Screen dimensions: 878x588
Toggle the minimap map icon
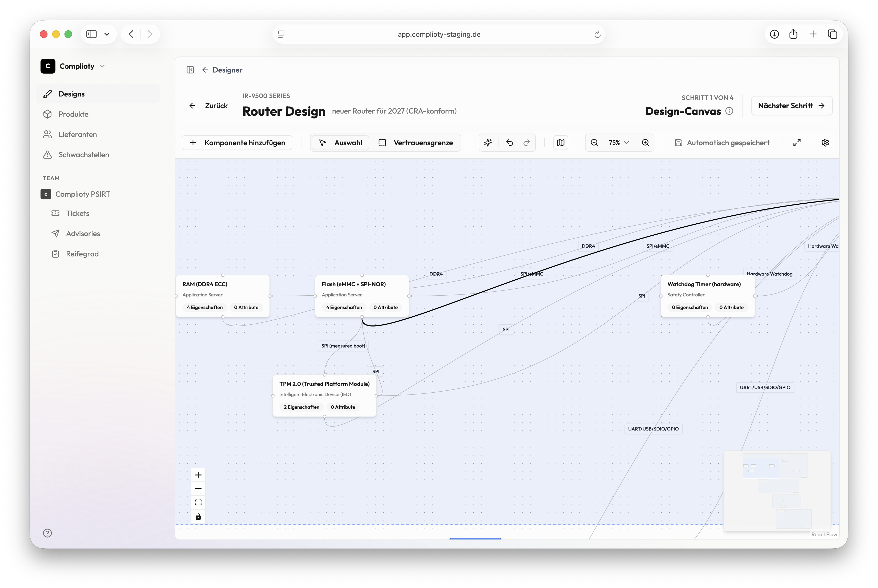click(x=561, y=143)
